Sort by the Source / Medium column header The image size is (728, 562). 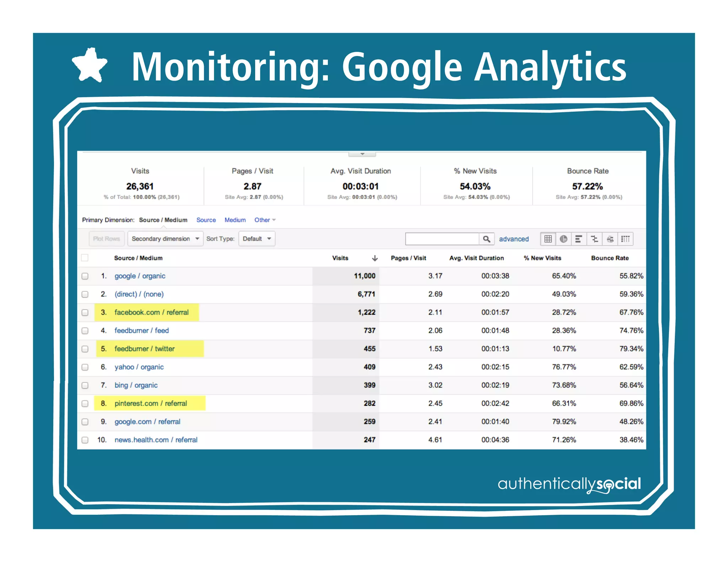tap(138, 258)
